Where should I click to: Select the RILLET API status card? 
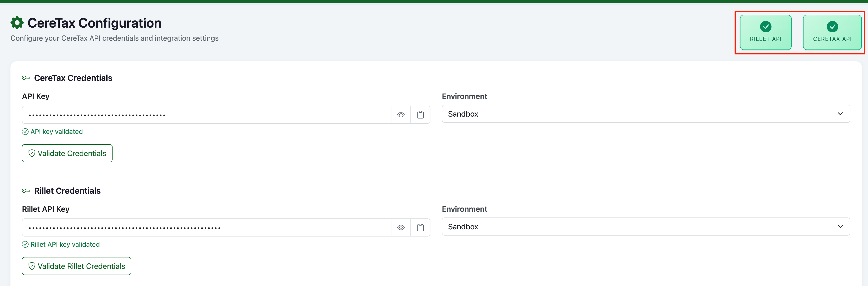coord(765,32)
